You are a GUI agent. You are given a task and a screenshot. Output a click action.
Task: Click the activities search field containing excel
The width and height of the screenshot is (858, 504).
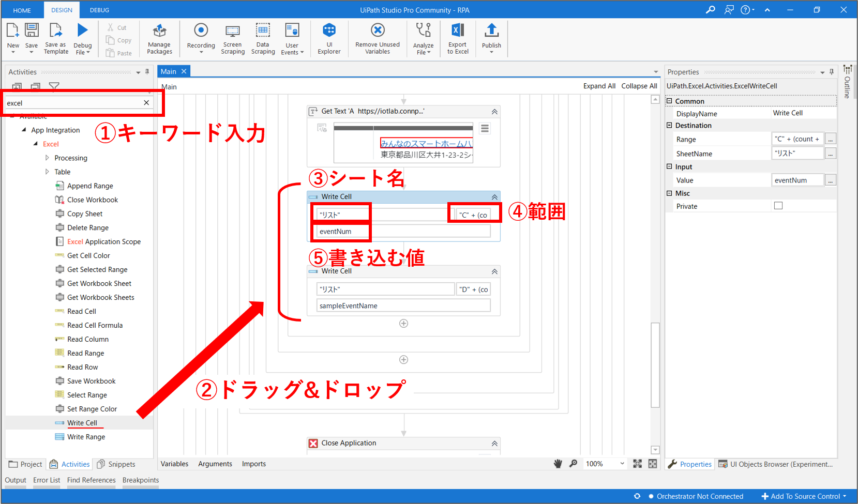(72, 103)
